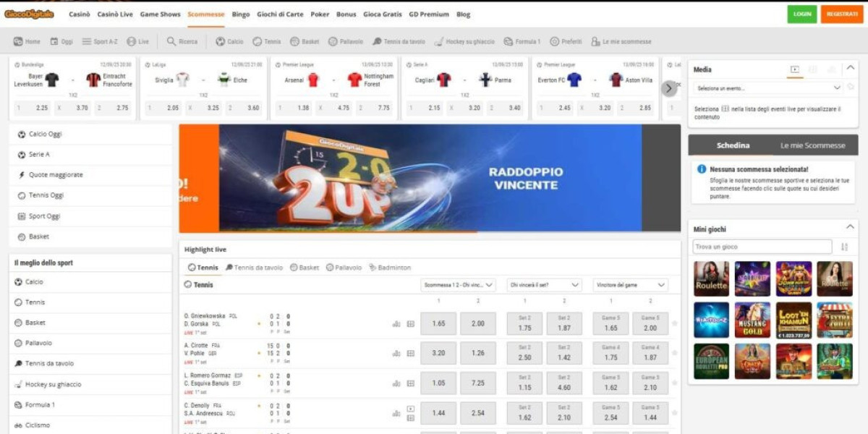Viewport: 868px width, 434px height.
Task: Open live stream icon for Denolly match
Action: point(410,409)
